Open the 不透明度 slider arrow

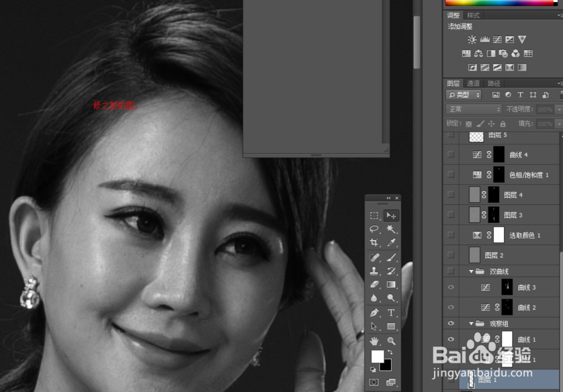click(559, 109)
